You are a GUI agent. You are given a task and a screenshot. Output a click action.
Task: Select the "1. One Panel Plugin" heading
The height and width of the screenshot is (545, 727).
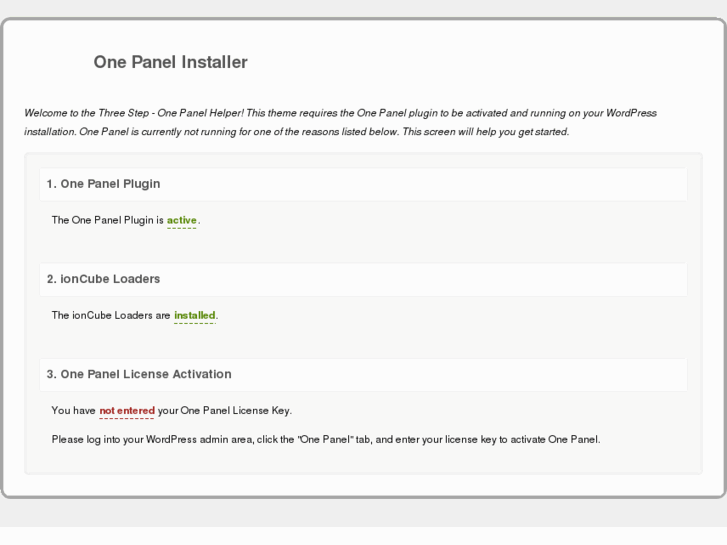103,184
